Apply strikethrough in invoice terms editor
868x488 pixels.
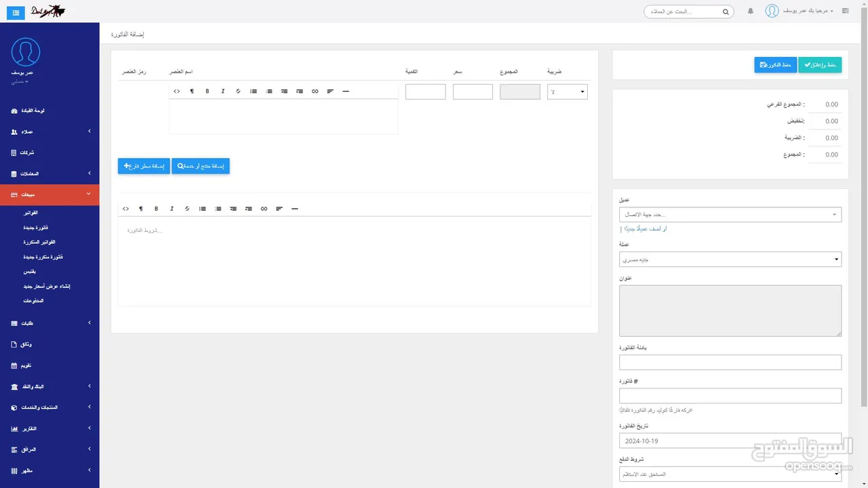187,209
